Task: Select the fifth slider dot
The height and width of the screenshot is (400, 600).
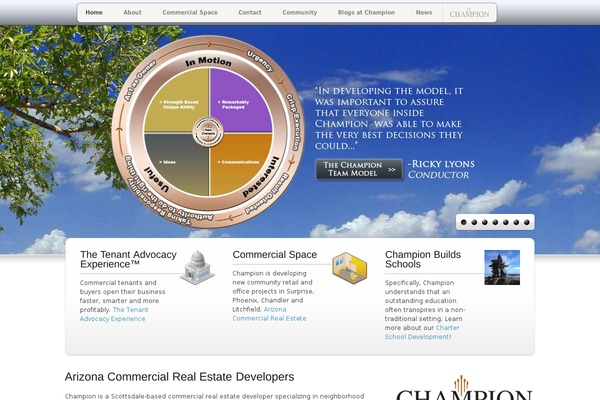Action: click(506, 222)
